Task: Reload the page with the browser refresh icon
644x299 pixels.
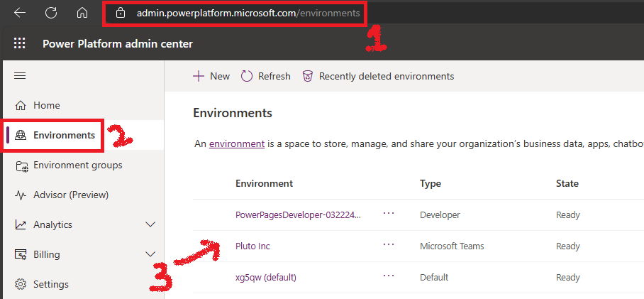Action: (51, 13)
